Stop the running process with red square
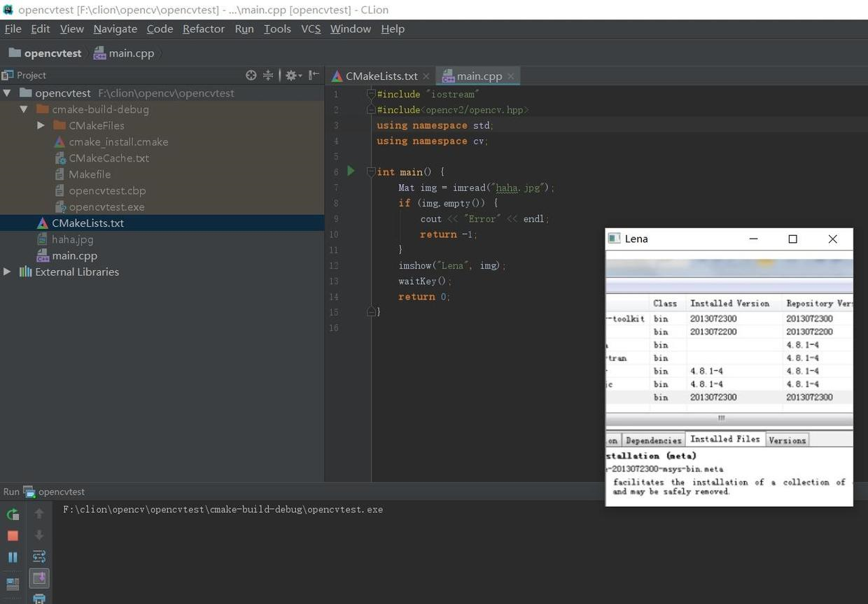 (x=13, y=535)
